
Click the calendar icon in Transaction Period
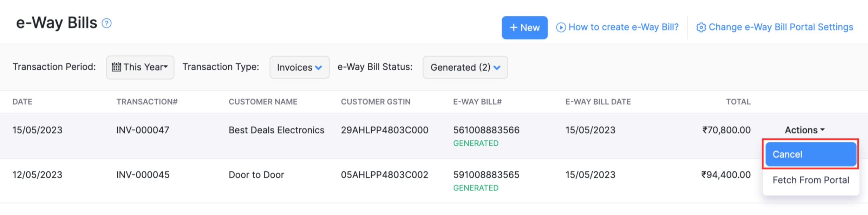[x=117, y=67]
